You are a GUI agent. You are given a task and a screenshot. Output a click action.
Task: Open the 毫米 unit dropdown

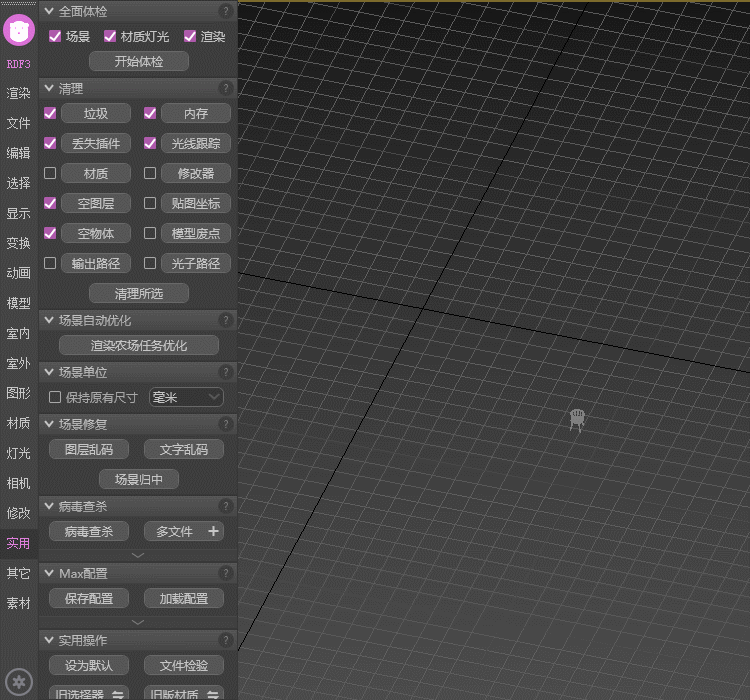(186, 397)
